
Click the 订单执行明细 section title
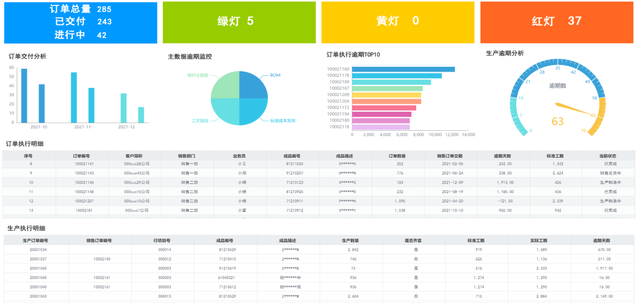[x=24, y=144]
